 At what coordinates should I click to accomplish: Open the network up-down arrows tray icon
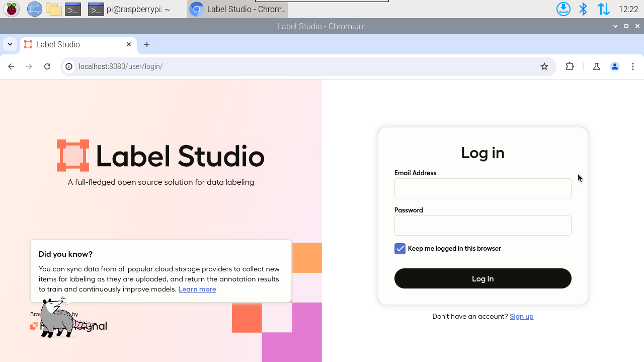coord(603,9)
